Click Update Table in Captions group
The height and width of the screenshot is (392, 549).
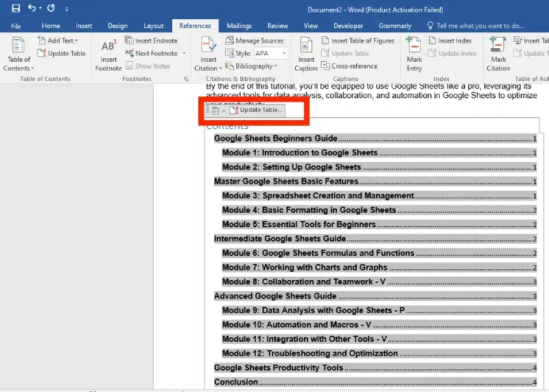pyautogui.click(x=345, y=54)
